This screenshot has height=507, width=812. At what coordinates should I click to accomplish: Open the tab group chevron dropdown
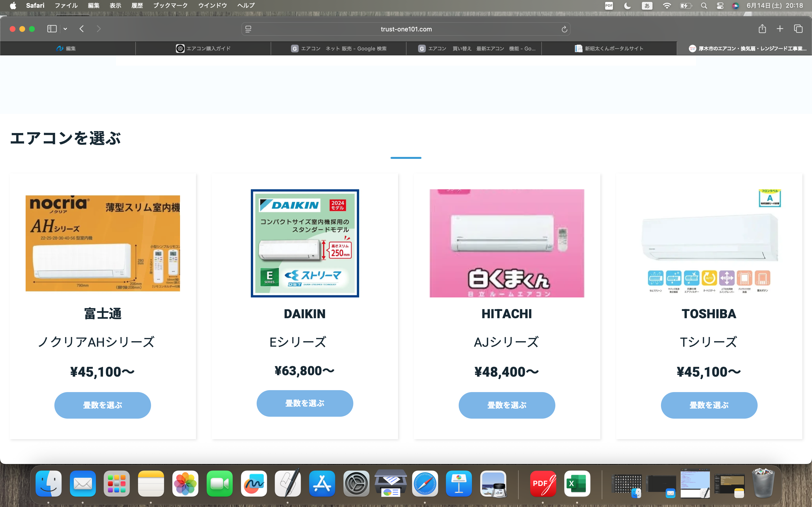(x=65, y=29)
